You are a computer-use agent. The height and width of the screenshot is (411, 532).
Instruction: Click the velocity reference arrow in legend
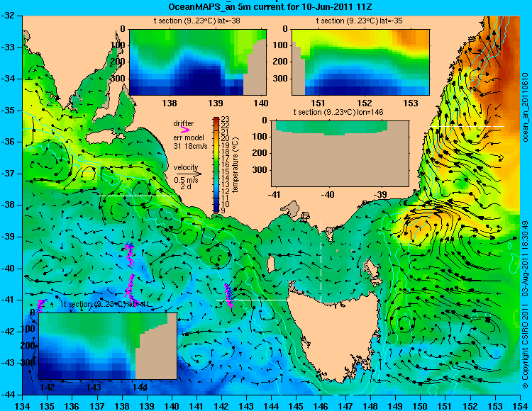pos(189,174)
